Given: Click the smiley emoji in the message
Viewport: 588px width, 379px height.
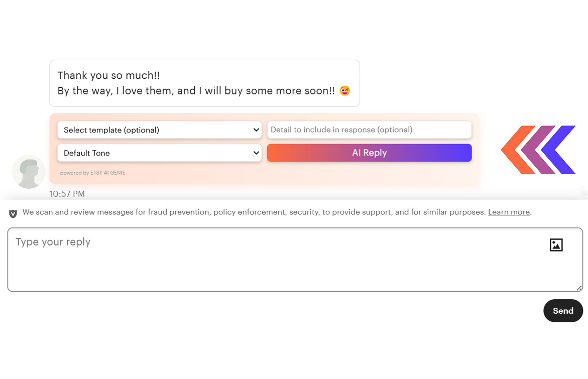Looking at the screenshot, I should click(x=344, y=91).
